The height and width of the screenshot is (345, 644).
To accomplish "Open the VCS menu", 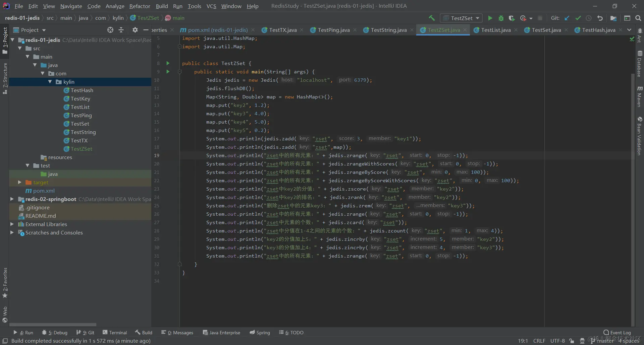I will tap(211, 6).
